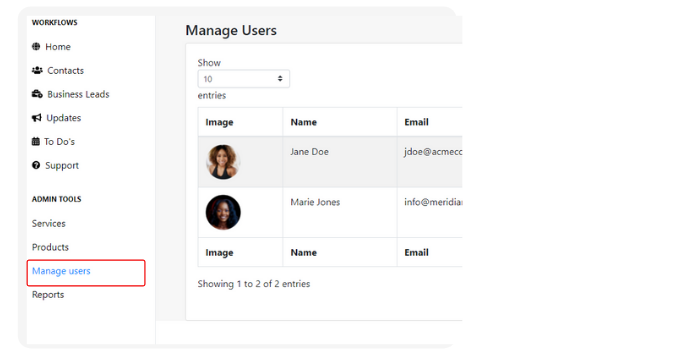675x360 pixels.
Task: Select the Manage users link
Action: point(61,271)
